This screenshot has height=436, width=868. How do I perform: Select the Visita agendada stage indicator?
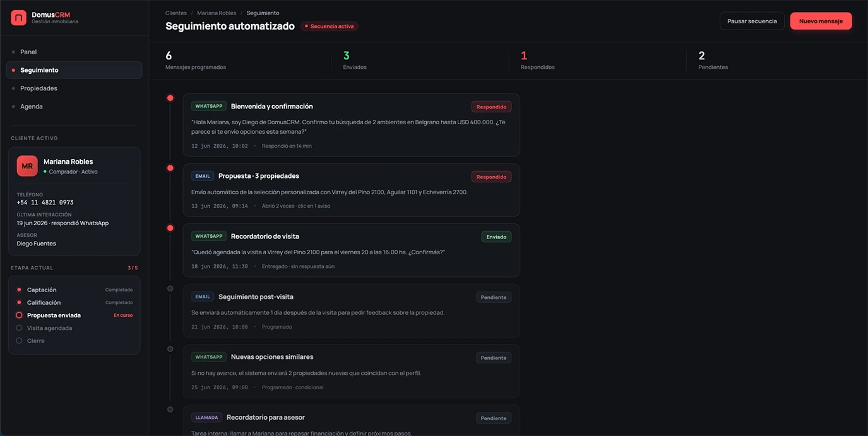click(x=19, y=328)
